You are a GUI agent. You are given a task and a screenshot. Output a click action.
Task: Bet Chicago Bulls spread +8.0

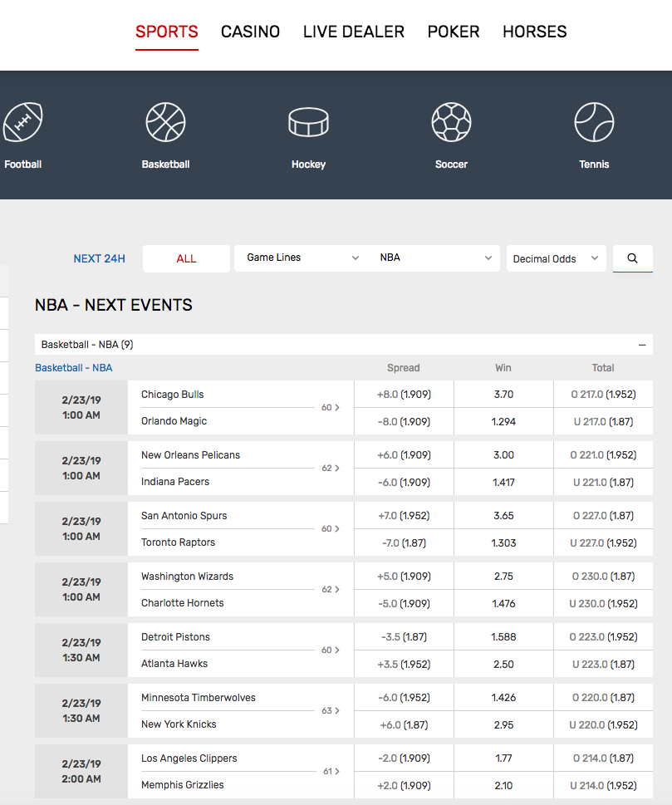404,395
